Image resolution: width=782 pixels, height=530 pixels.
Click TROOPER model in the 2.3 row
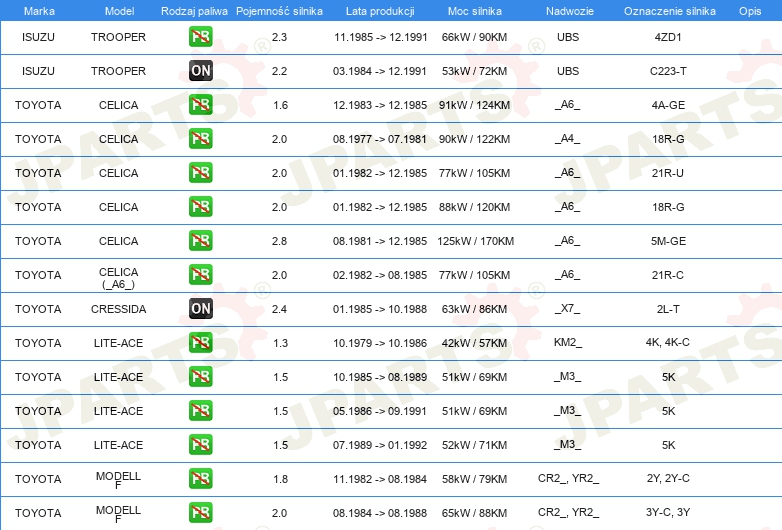(x=118, y=37)
